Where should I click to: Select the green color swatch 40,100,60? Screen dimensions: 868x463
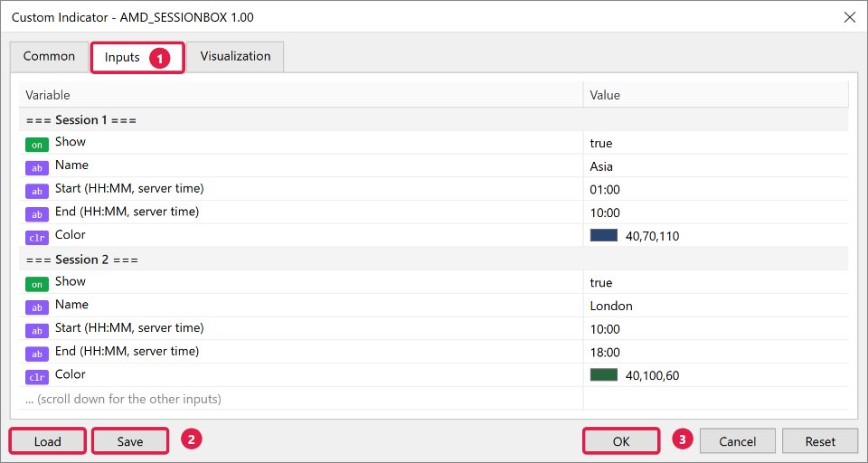pos(604,375)
